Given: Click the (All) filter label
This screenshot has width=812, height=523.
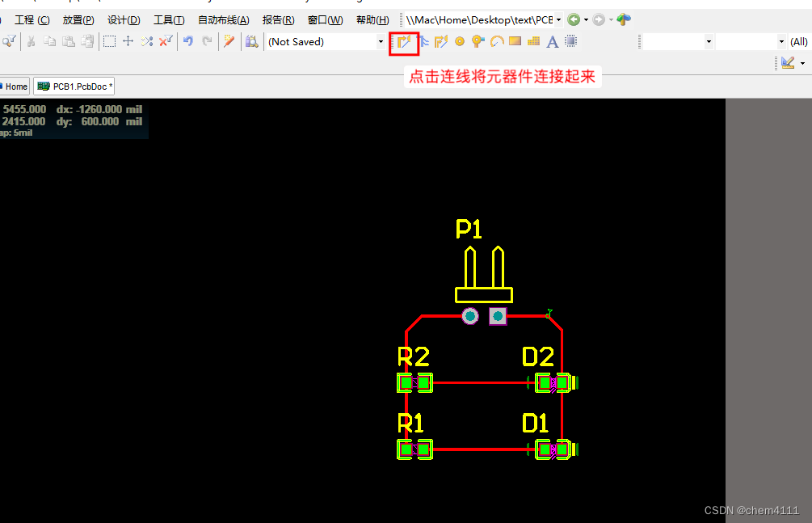Looking at the screenshot, I should pyautogui.click(x=798, y=42).
